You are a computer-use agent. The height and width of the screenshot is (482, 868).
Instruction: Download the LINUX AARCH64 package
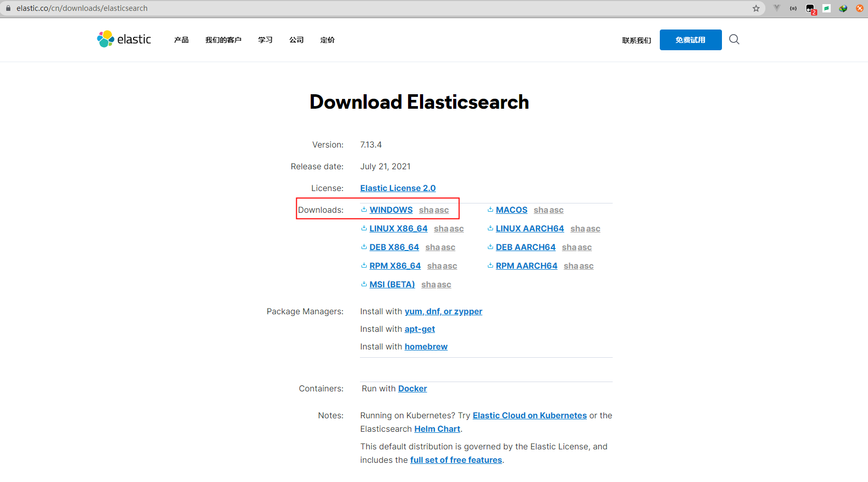coord(530,228)
